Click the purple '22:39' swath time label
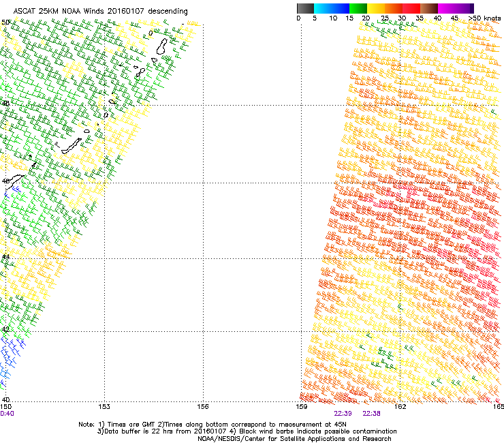 coord(343,414)
